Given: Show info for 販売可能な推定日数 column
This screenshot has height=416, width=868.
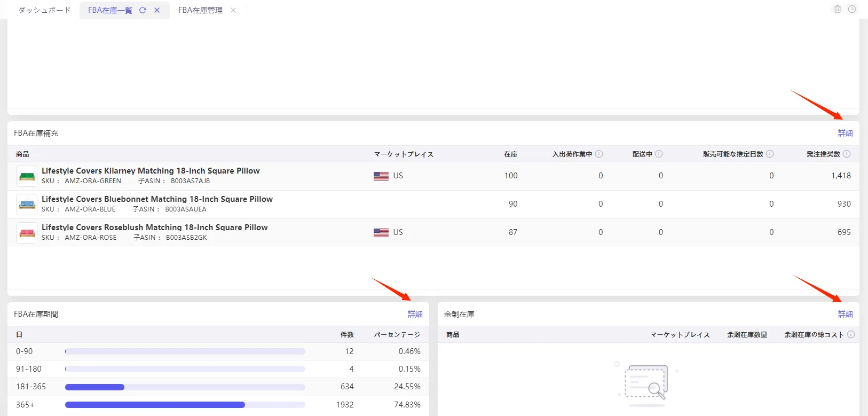Looking at the screenshot, I should [770, 154].
